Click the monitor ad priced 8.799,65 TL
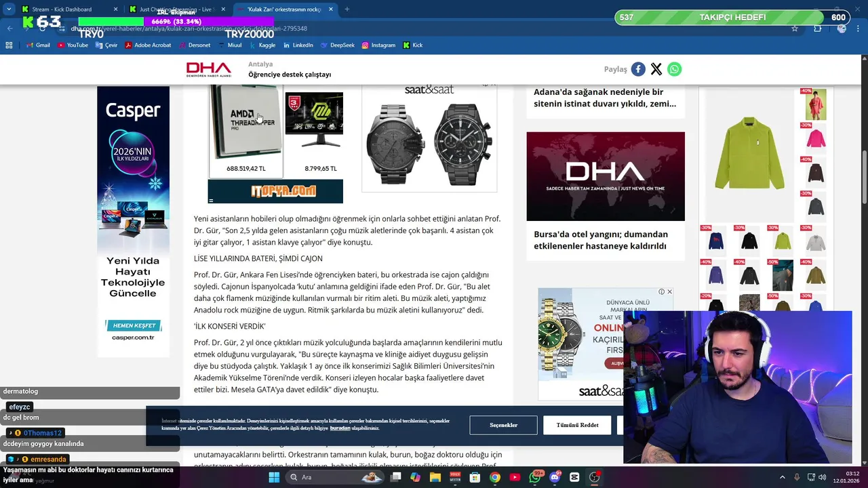 (314, 129)
